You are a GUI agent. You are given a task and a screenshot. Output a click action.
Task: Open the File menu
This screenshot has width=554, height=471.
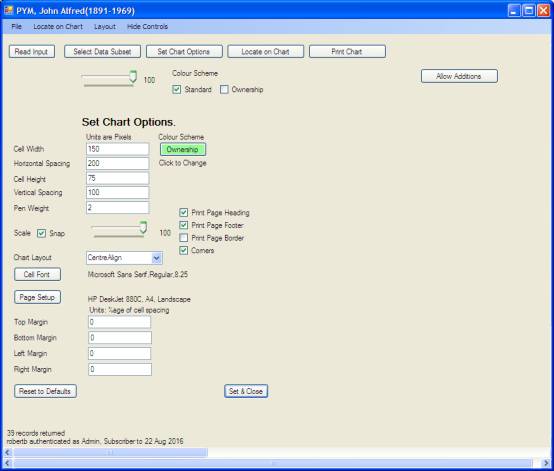(16, 27)
